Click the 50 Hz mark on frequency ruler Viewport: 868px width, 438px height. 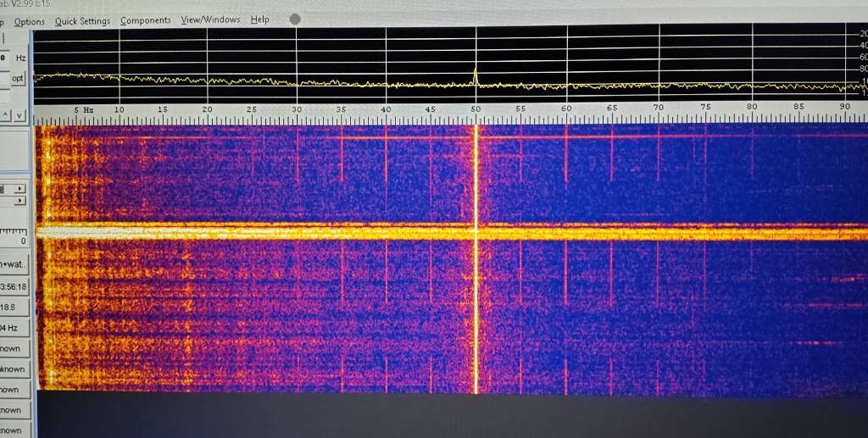476,109
